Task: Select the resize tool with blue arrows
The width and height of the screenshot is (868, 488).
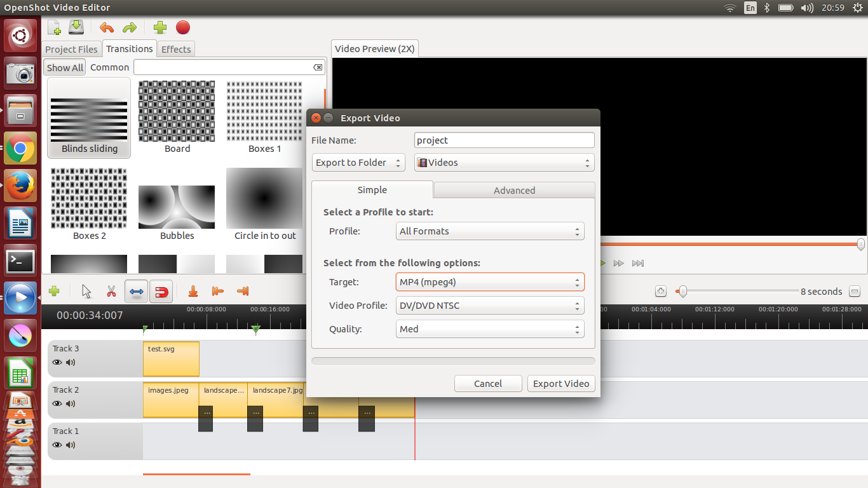Action: click(x=136, y=291)
